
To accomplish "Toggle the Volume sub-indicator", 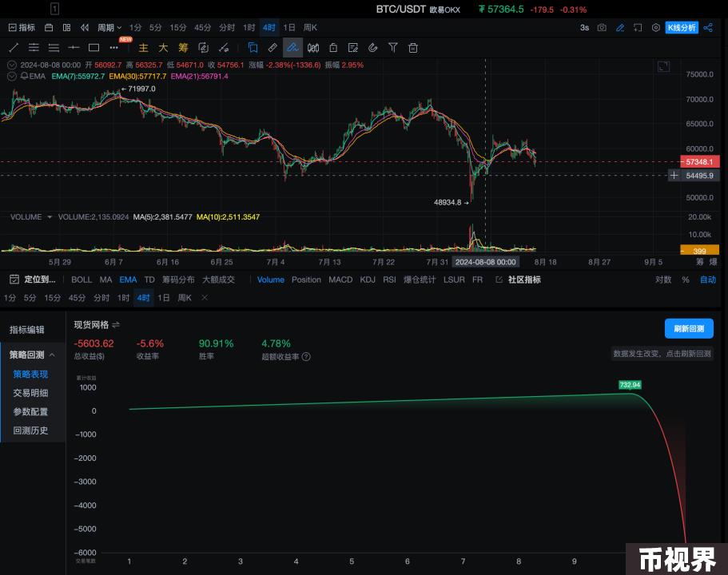I will click(x=271, y=280).
